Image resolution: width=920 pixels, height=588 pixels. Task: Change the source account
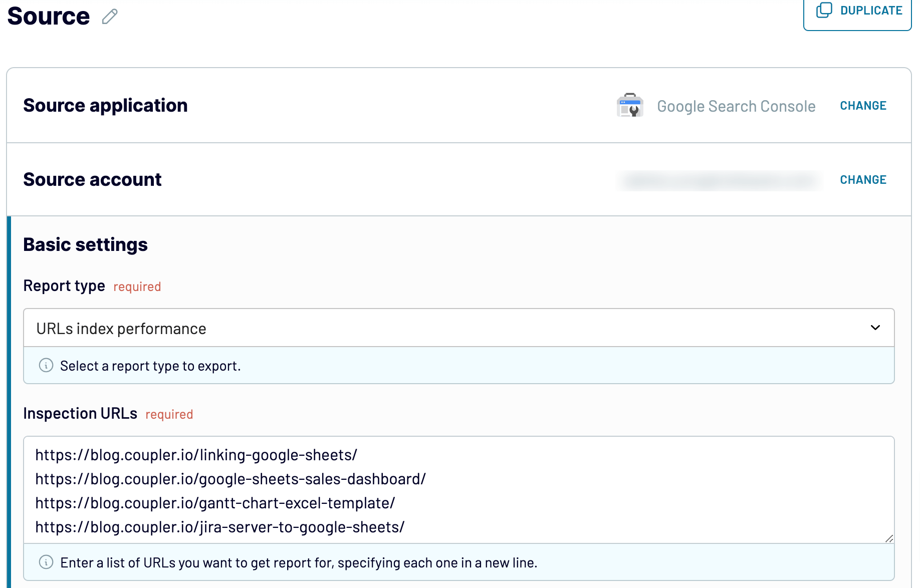pos(863,180)
